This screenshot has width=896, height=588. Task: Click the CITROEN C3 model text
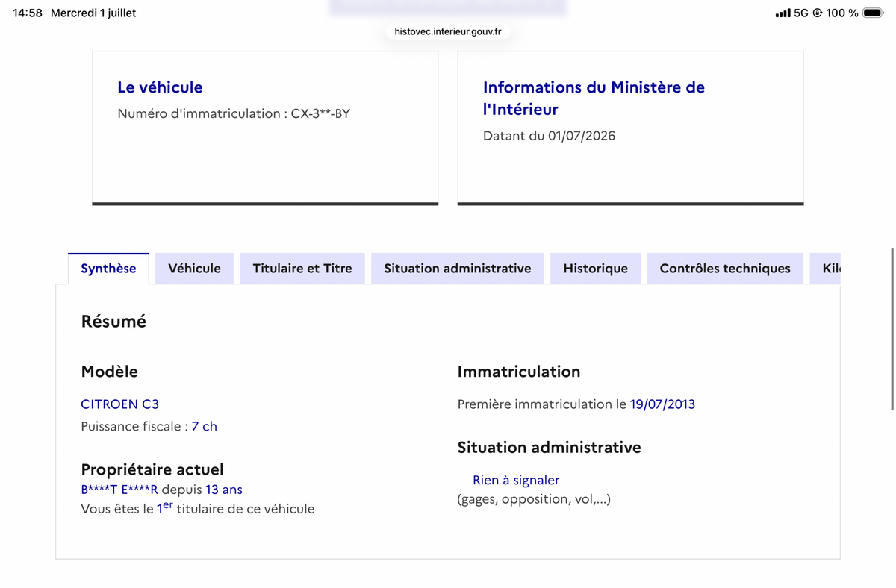coord(119,404)
